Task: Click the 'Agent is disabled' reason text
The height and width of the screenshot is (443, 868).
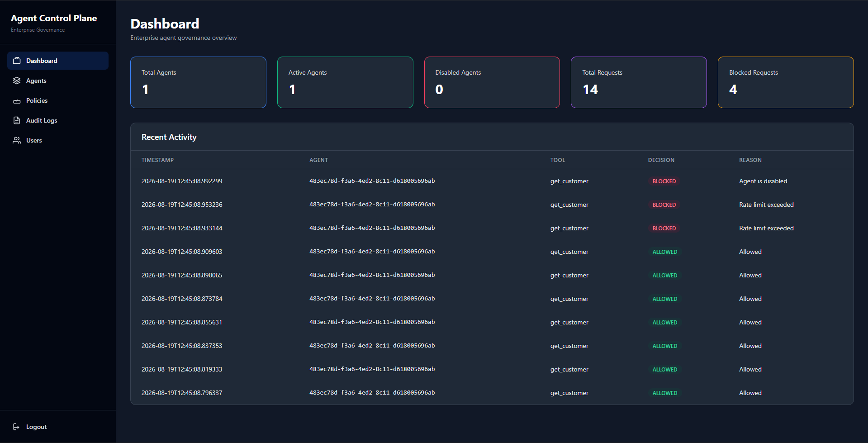Action: click(x=763, y=181)
